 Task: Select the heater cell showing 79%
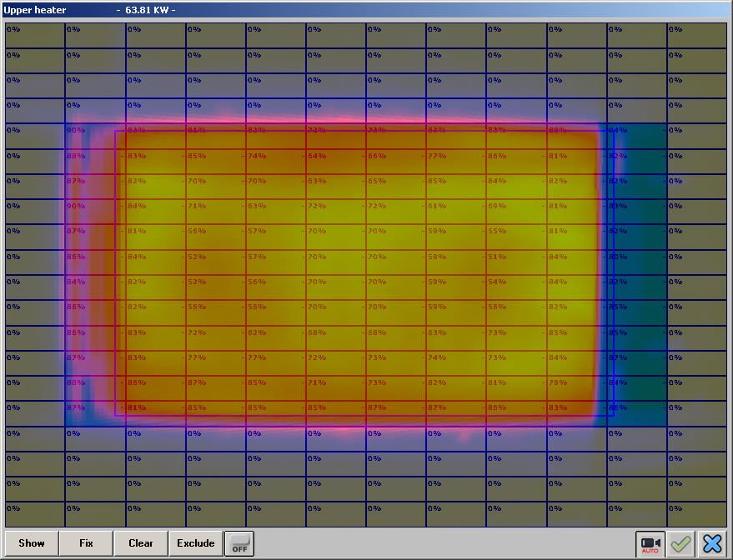pyautogui.click(x=576, y=388)
